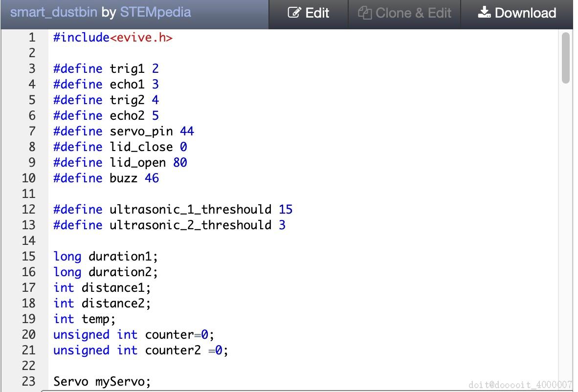Screen dimensions: 578x392
Task: Download the sketch code
Action: (517, 13)
